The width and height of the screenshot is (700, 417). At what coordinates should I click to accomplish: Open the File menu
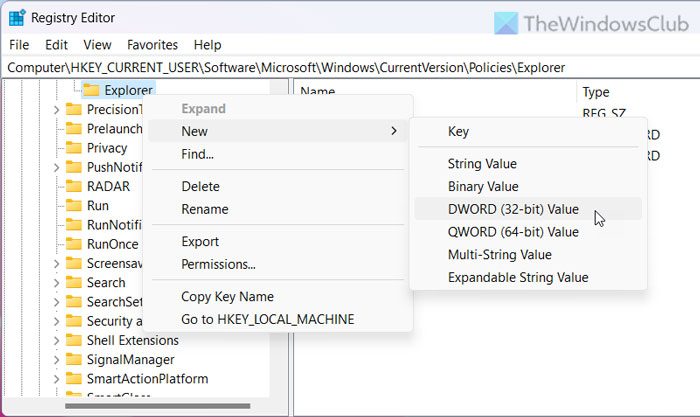click(x=19, y=45)
